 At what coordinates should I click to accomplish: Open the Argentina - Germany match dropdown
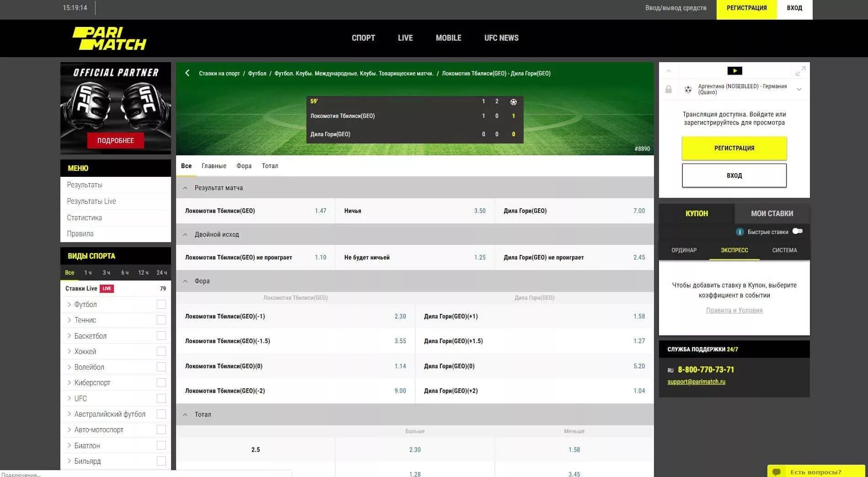point(799,89)
